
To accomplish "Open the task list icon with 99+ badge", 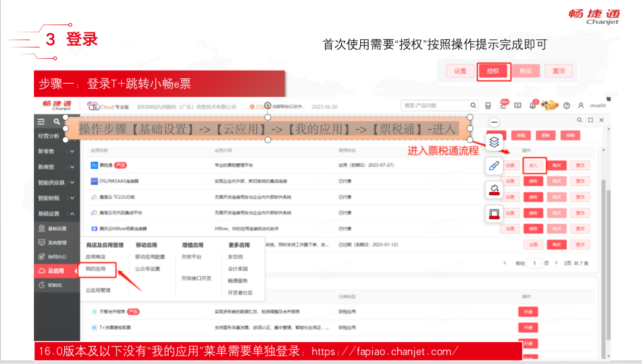I will 503,105.
